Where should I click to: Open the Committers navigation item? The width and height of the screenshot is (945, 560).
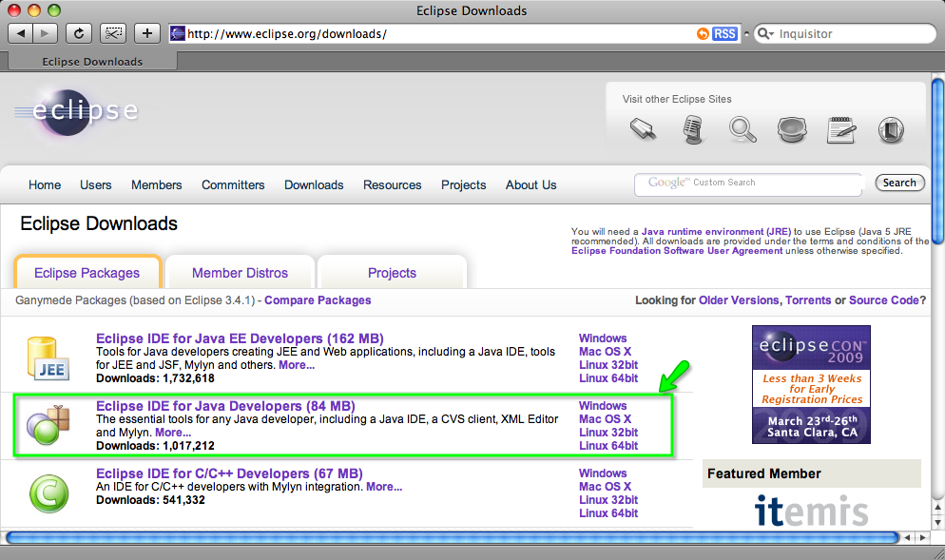(233, 185)
